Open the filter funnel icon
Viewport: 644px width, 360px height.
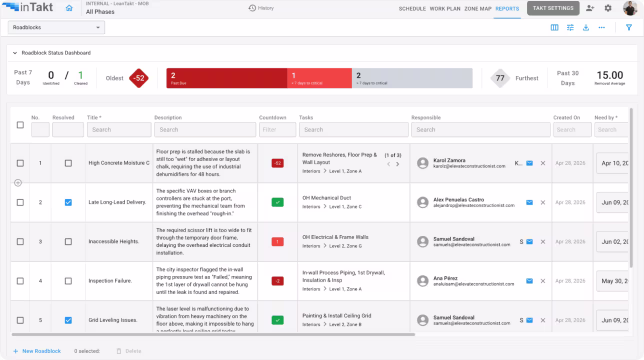pyautogui.click(x=629, y=27)
